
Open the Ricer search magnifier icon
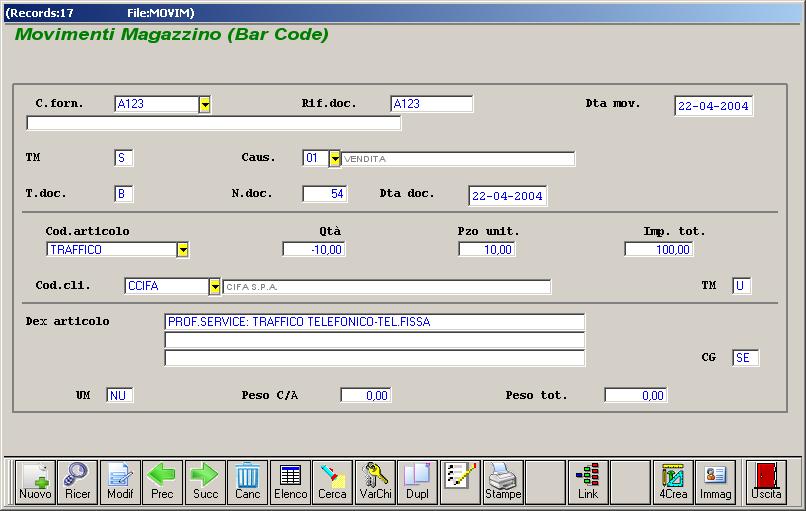(x=78, y=482)
